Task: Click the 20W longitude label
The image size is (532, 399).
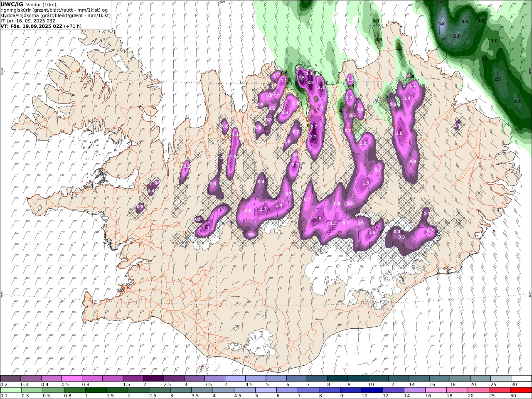Action: point(221,2)
